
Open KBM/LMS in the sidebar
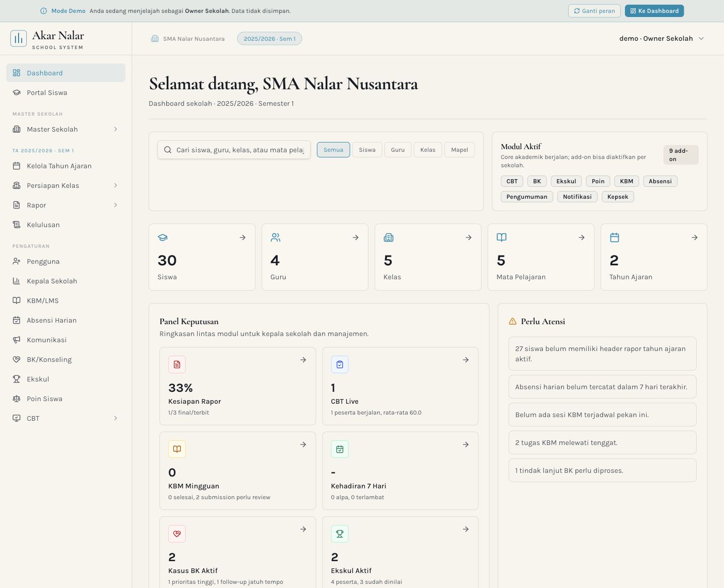click(66, 300)
